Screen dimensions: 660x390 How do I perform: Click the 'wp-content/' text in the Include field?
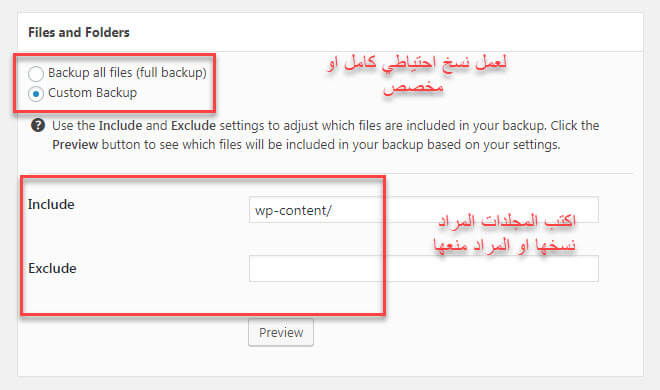point(293,210)
